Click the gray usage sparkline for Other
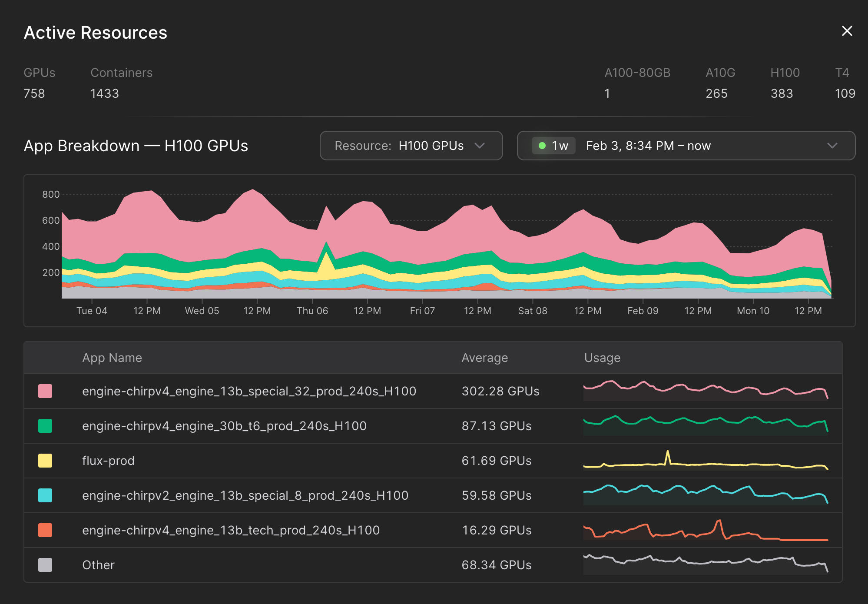This screenshot has width=868, height=604. (706, 564)
